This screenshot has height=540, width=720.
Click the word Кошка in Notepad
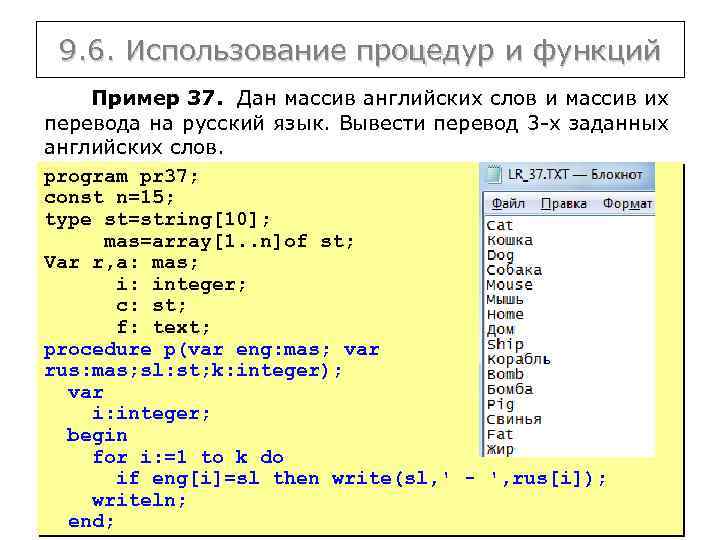click(510, 240)
